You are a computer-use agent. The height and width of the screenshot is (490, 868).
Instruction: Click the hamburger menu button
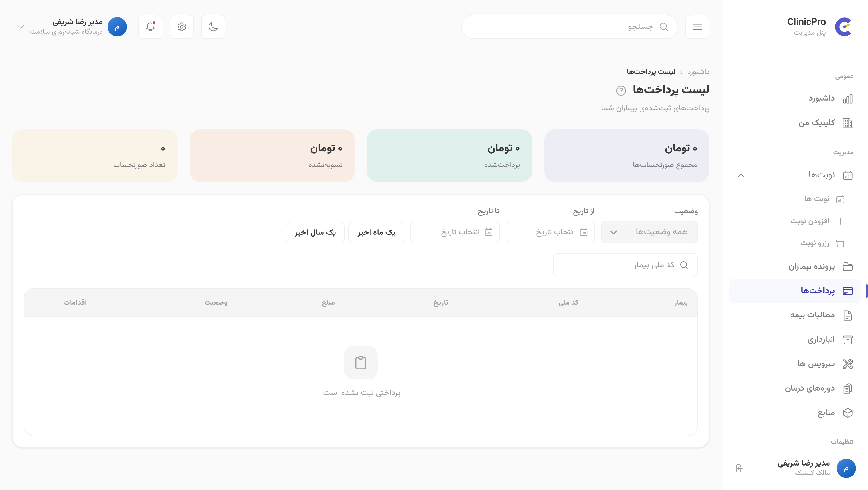697,27
